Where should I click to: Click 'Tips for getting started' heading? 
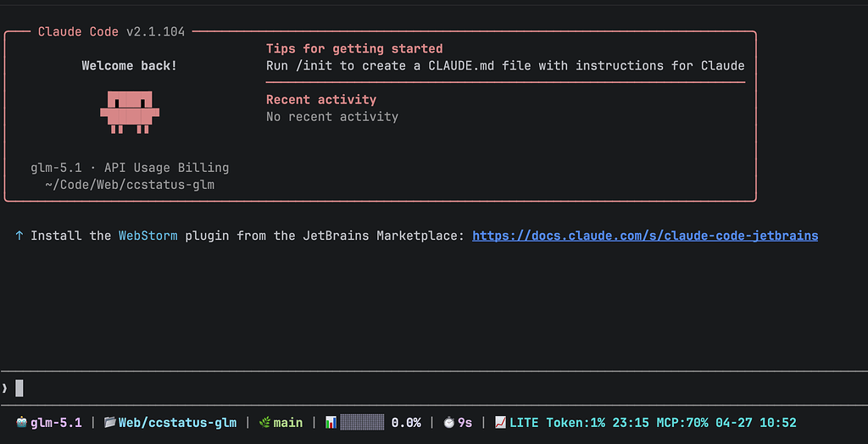354,48
